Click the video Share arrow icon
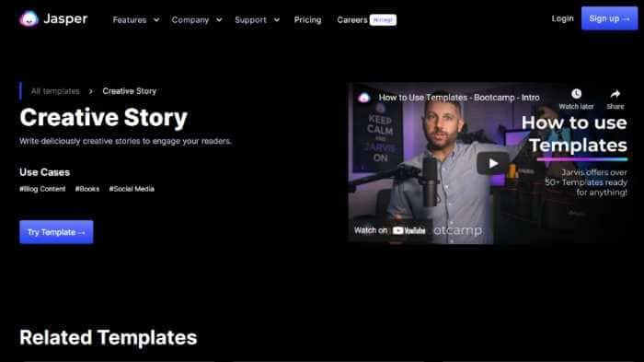 [615, 94]
